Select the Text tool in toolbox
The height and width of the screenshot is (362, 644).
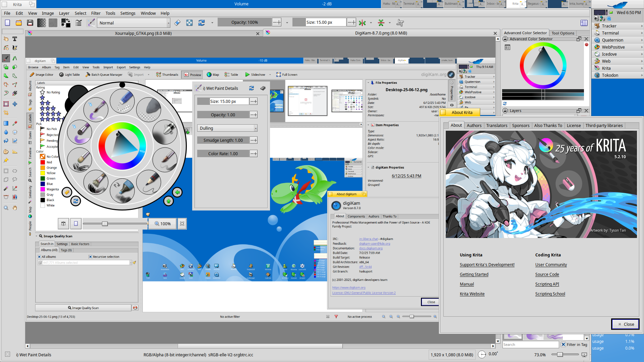pyautogui.click(x=15, y=39)
